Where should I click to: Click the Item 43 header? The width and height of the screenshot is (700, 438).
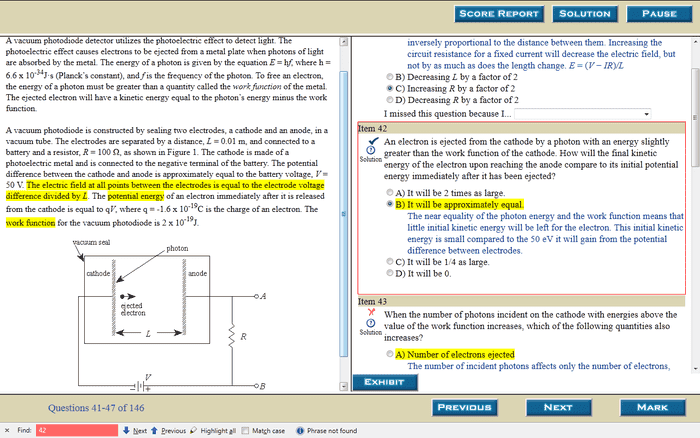[521, 301]
